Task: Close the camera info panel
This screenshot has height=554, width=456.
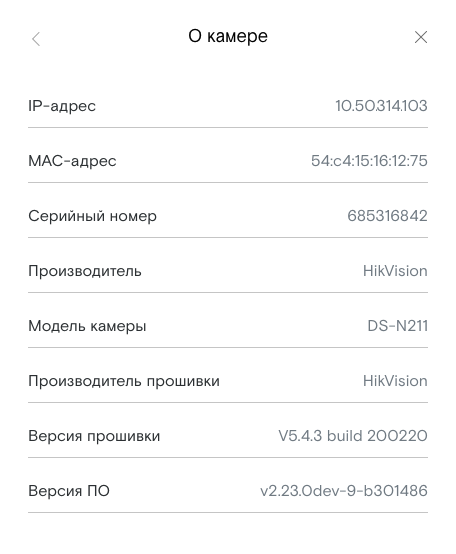Action: coord(420,37)
